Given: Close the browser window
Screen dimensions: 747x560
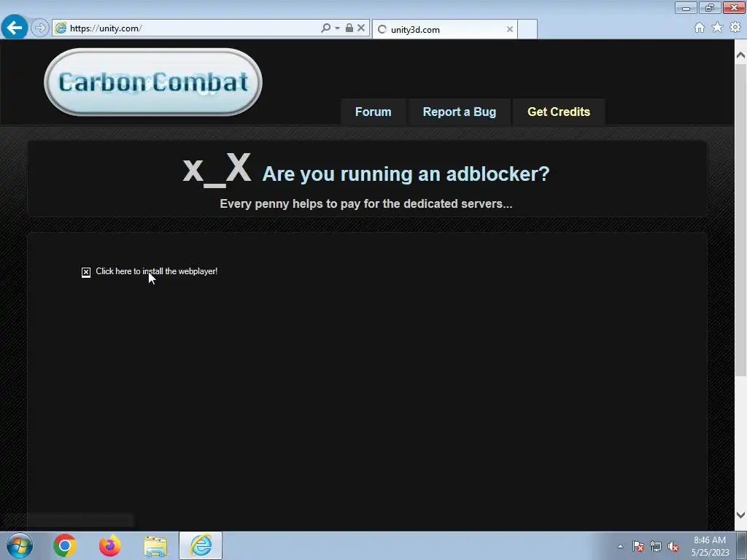Looking at the screenshot, I should pyautogui.click(x=734, y=8).
